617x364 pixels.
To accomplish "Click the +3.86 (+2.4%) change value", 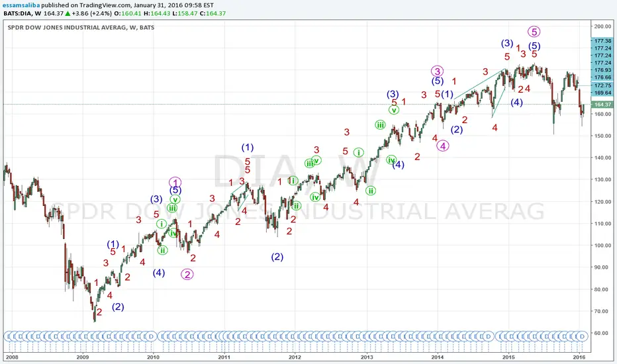I will point(91,13).
